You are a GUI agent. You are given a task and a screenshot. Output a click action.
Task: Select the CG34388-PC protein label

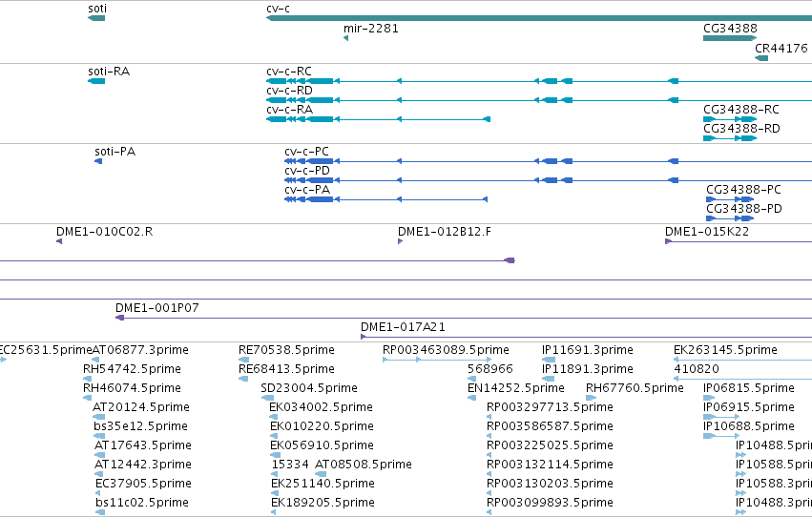[x=743, y=190]
